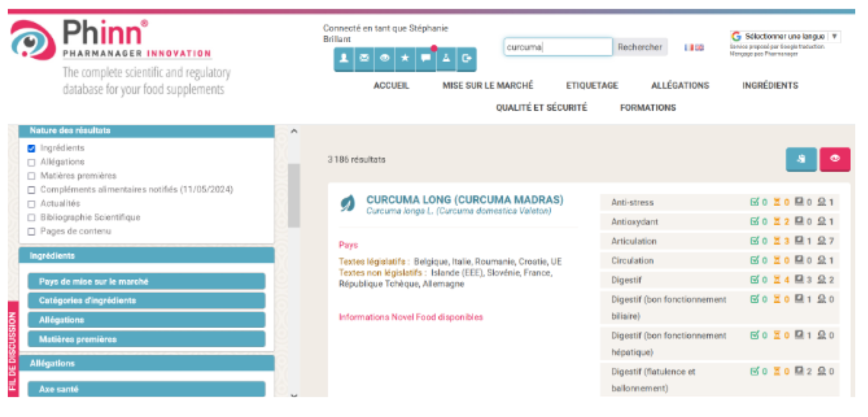Check the Pages de contenu checkbox
The width and height of the screenshot is (868, 417).
[x=32, y=232]
